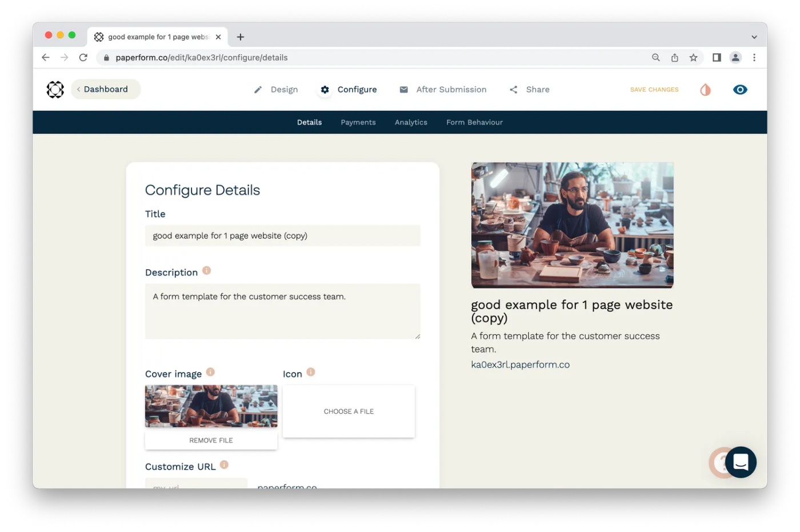The width and height of the screenshot is (800, 532).
Task: Remove the cover image file
Action: [211, 441]
